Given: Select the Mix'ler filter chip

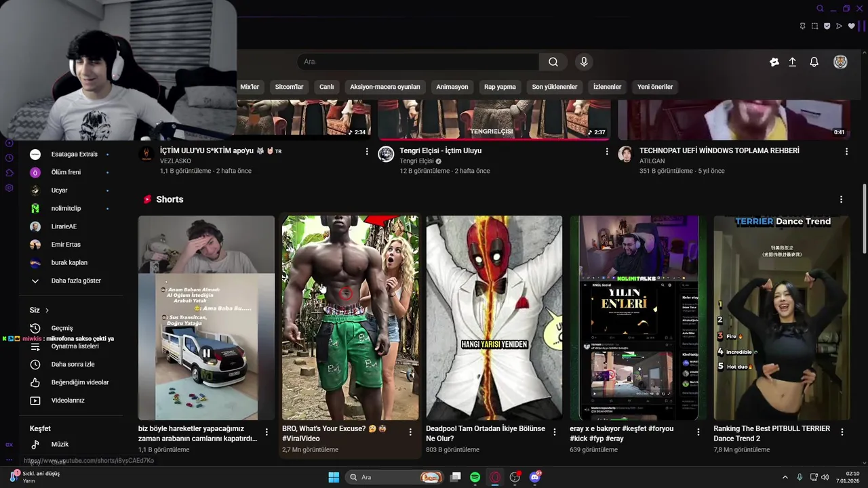Looking at the screenshot, I should 250,87.
